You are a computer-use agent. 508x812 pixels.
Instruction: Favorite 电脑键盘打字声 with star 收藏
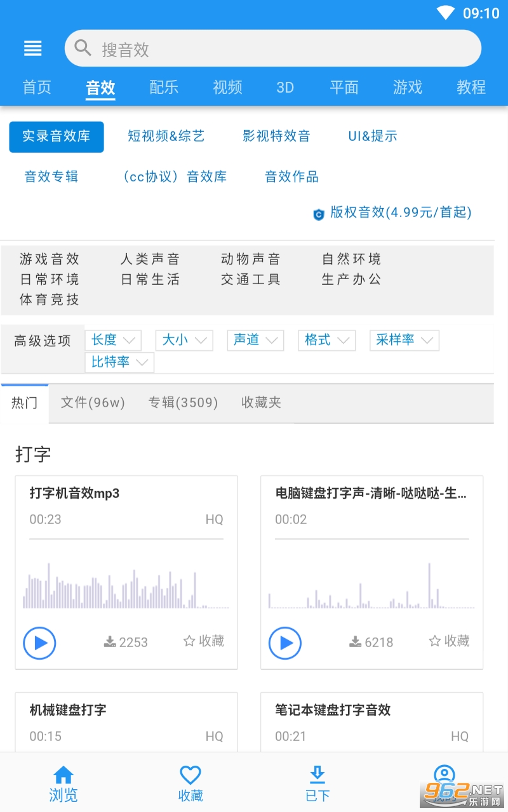click(x=449, y=641)
